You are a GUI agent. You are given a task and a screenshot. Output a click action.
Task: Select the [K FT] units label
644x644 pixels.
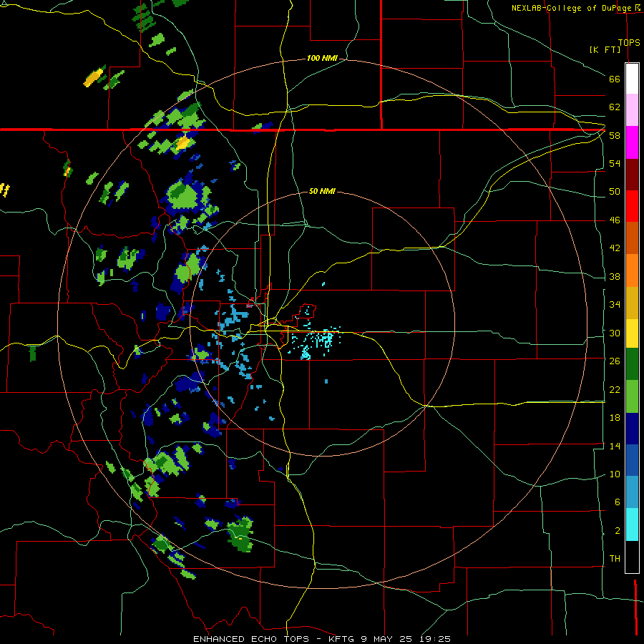605,49
